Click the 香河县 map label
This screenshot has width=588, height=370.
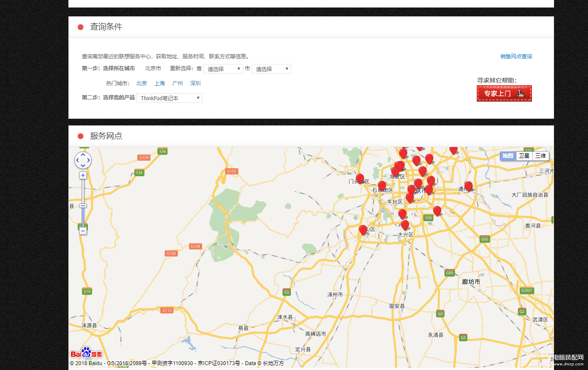point(533,226)
